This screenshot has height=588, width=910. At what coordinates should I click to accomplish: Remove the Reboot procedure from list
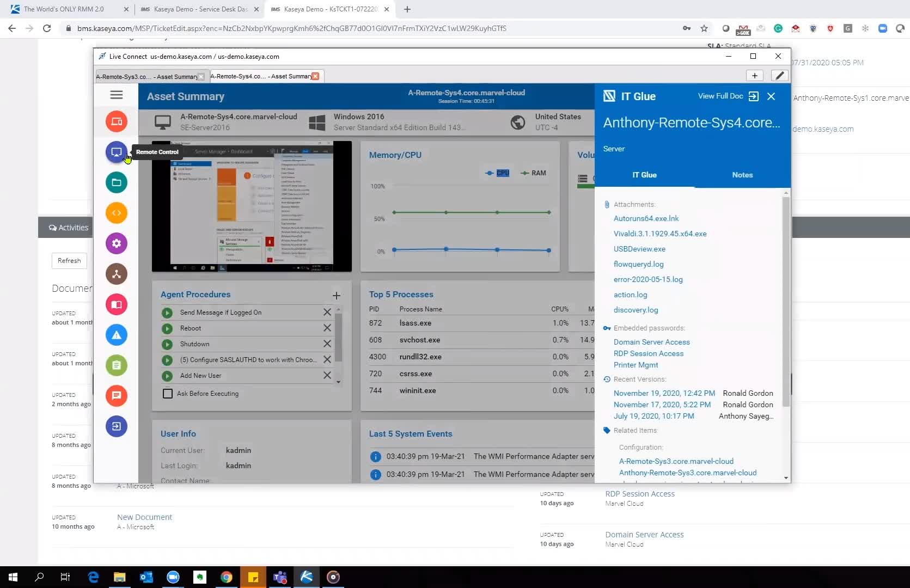click(327, 328)
